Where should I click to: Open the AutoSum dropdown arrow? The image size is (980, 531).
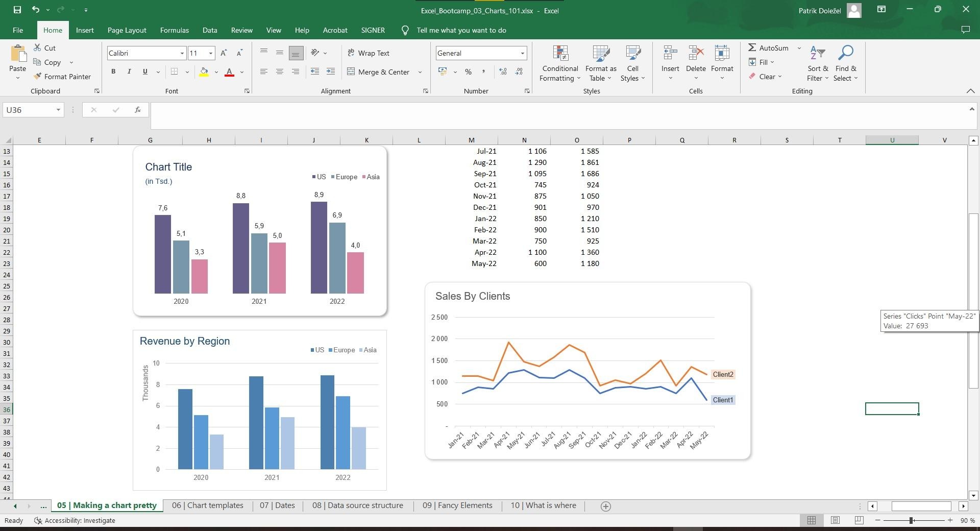[x=799, y=48]
